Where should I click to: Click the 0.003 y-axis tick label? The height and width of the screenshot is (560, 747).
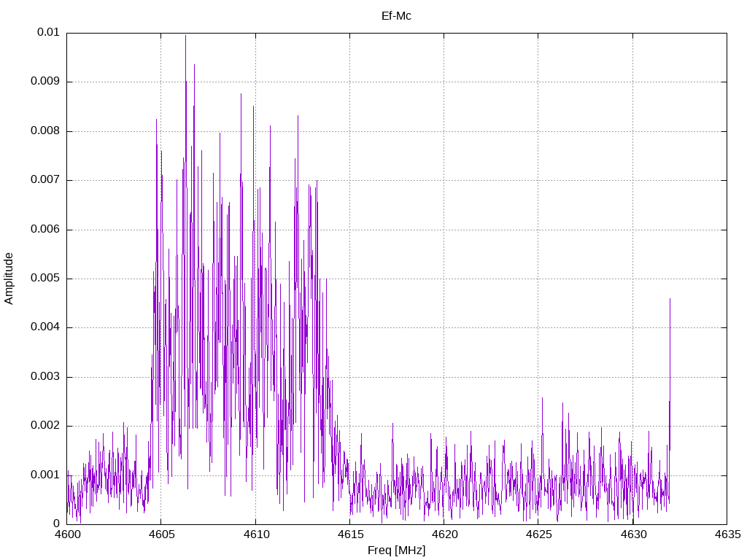coord(45,377)
